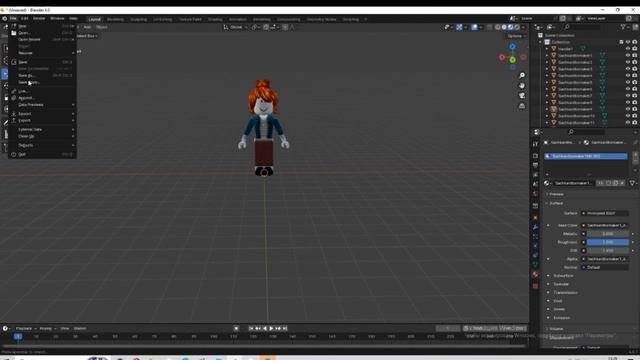
Task: Choose Save Copy... in the File menu
Action: [x=42, y=82]
